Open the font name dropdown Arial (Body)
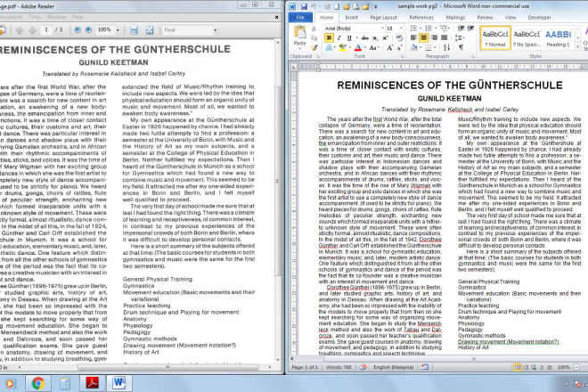Image resolution: width=588 pixels, height=392 pixels. click(382, 29)
